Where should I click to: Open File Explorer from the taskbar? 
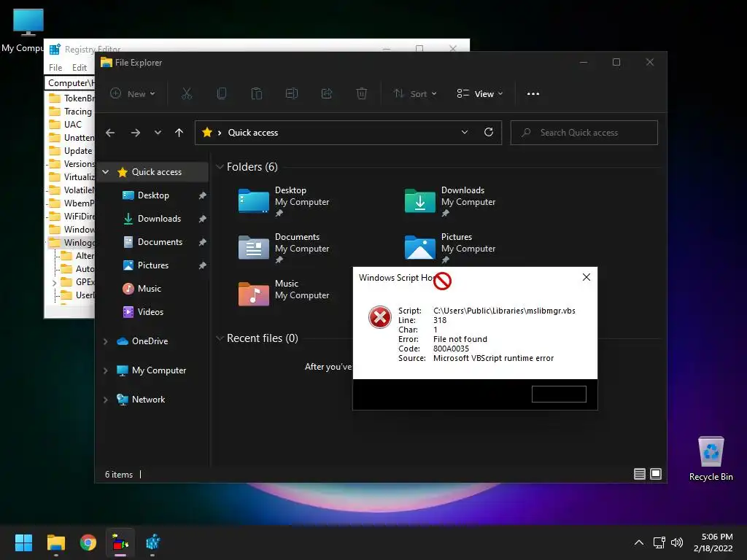55,542
